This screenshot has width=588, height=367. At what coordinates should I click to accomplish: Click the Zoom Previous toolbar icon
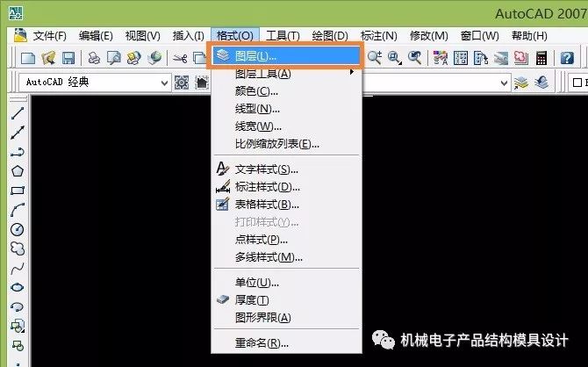point(415,58)
